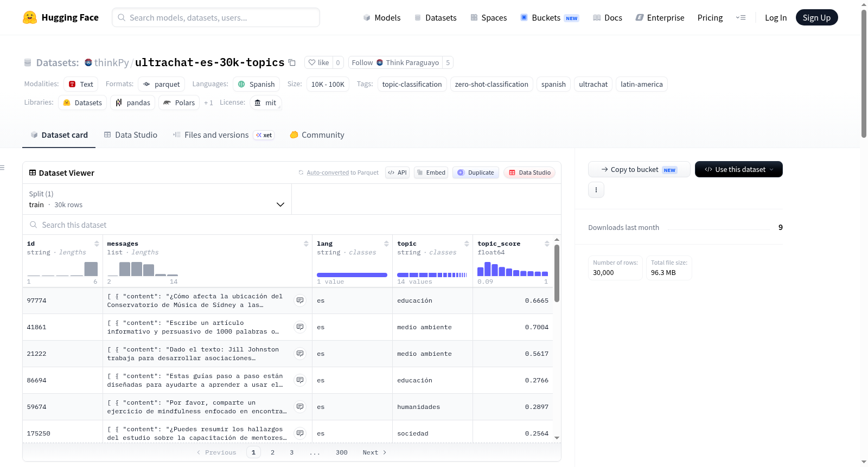The image size is (868, 467).
Task: Click the Embed button
Action: [x=431, y=172]
